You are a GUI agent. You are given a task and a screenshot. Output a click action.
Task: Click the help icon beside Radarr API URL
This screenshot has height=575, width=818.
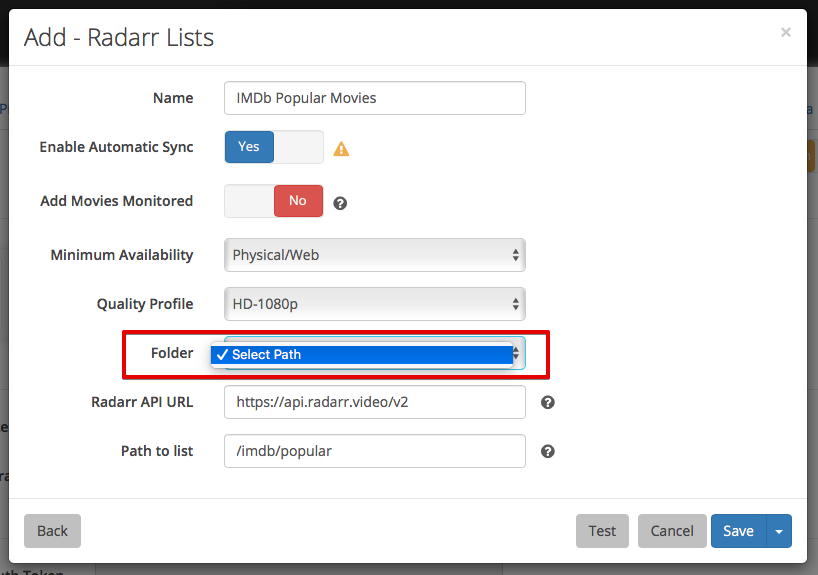pyautogui.click(x=548, y=402)
